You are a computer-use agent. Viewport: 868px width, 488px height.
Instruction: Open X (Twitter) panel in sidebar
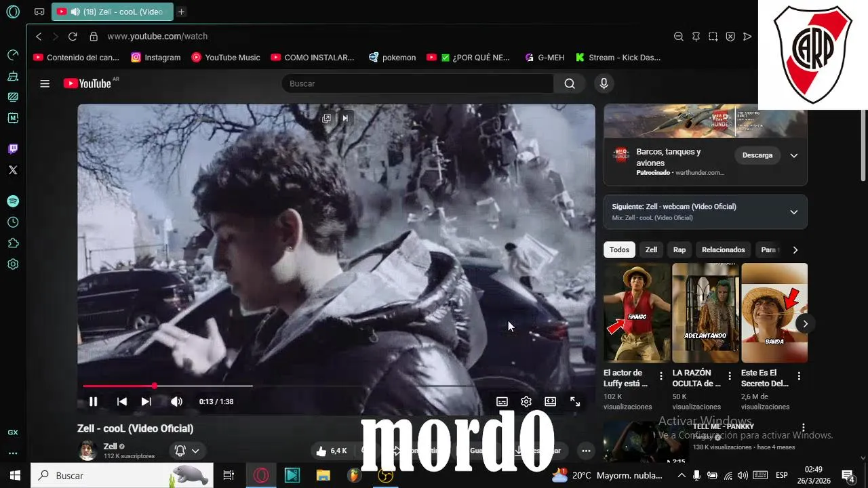tap(13, 170)
